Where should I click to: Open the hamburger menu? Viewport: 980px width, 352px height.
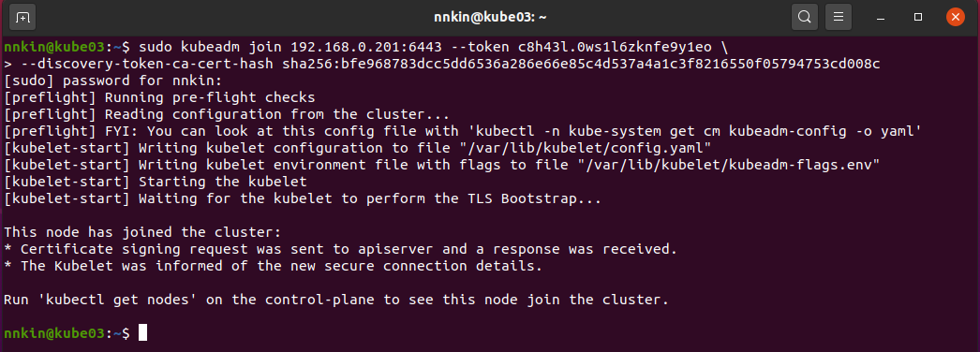pyautogui.click(x=839, y=17)
